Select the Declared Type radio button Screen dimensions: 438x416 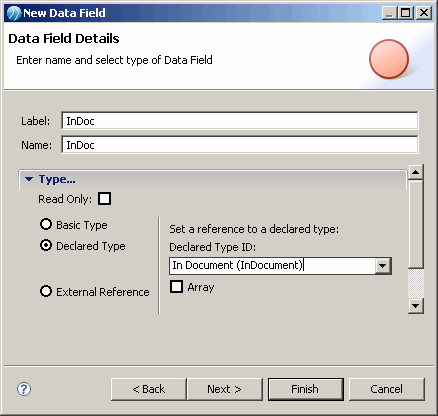tap(46, 246)
